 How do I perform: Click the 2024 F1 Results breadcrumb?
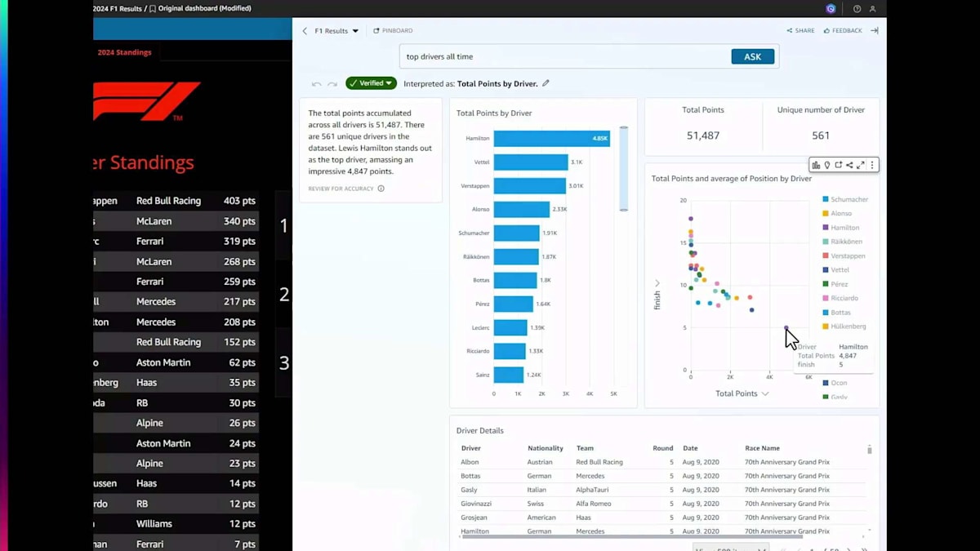(118, 9)
